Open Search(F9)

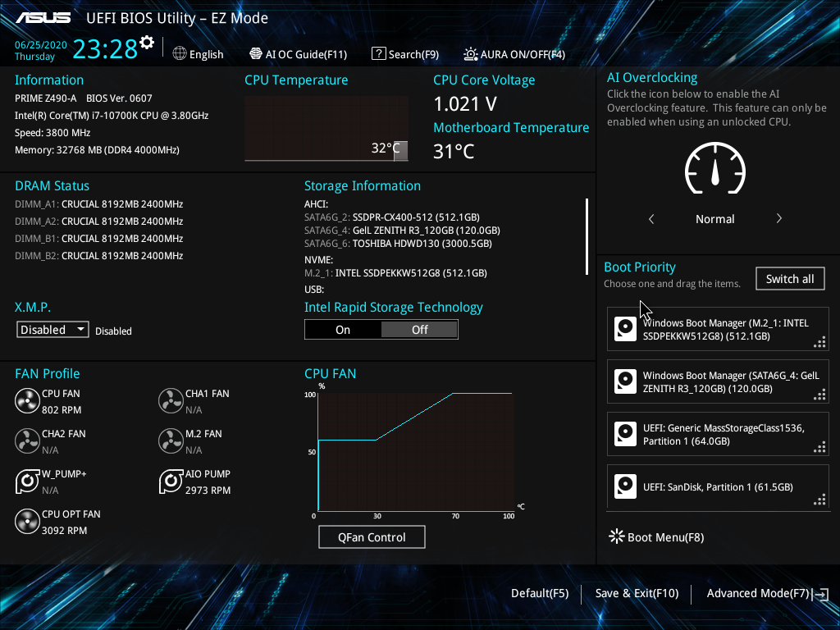[x=405, y=54]
